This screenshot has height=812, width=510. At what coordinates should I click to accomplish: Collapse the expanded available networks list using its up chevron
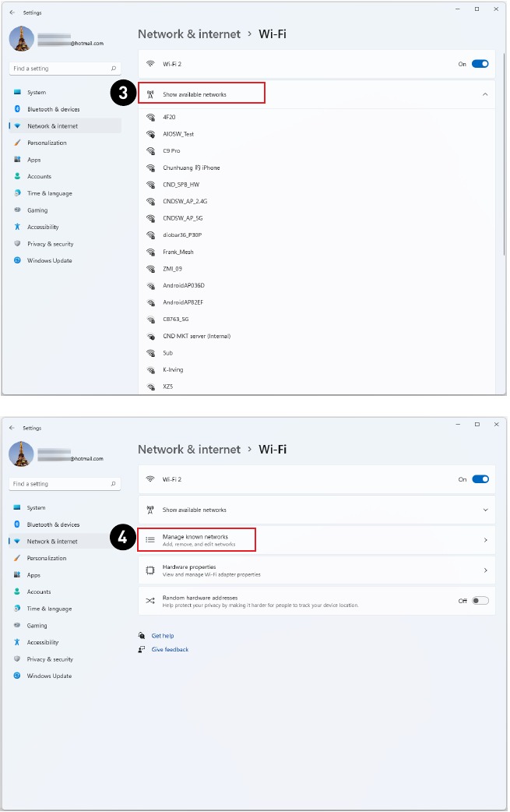pyautogui.click(x=485, y=94)
